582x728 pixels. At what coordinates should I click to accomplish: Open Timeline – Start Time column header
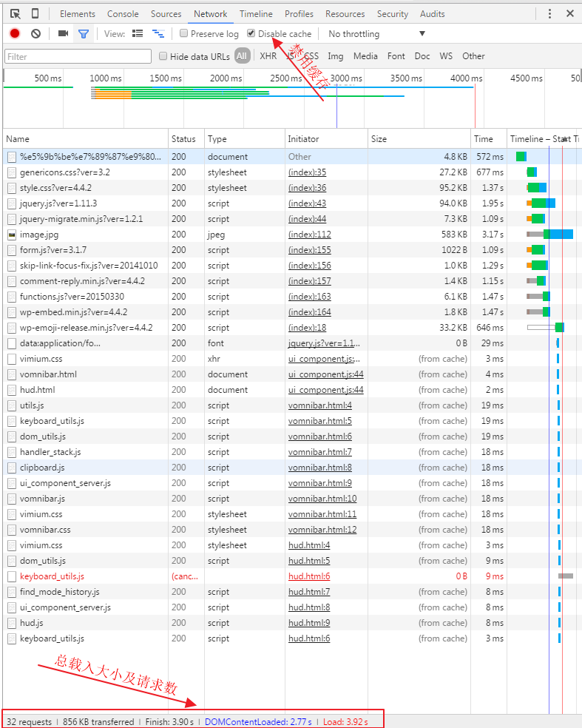pyautogui.click(x=544, y=139)
